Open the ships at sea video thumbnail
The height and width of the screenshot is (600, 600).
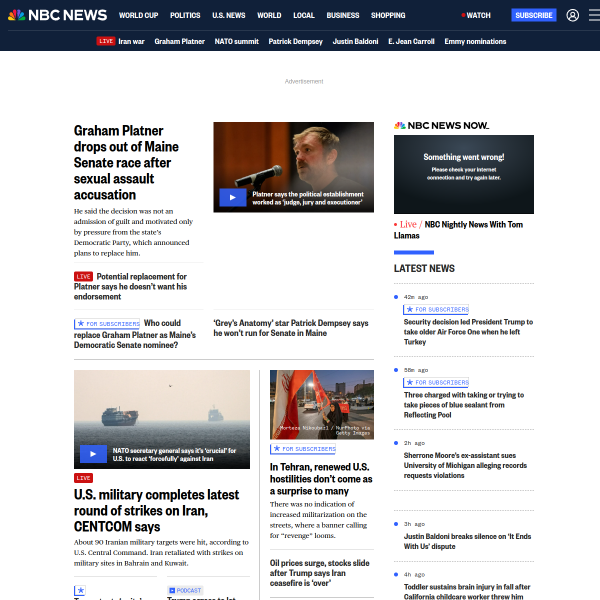[162, 419]
